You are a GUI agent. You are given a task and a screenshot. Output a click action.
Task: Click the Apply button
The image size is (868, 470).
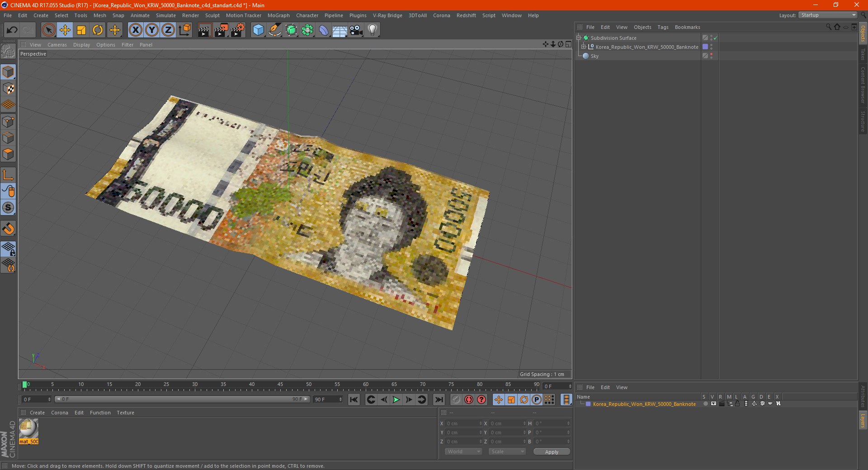552,452
